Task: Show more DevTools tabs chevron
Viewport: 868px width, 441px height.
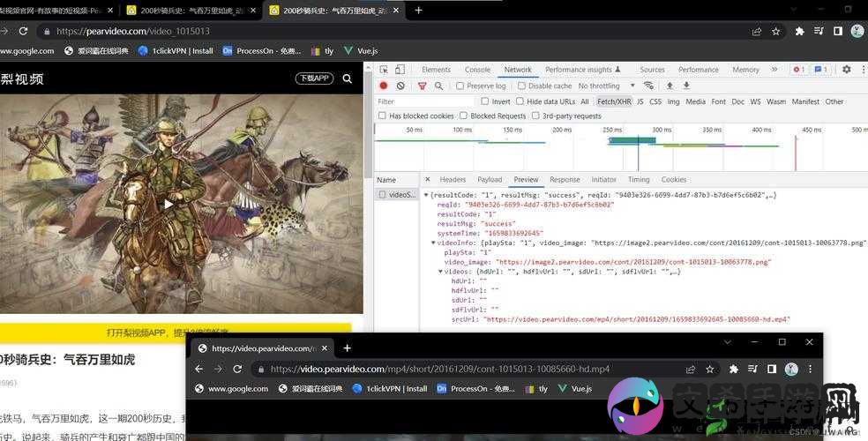Action: pos(774,69)
